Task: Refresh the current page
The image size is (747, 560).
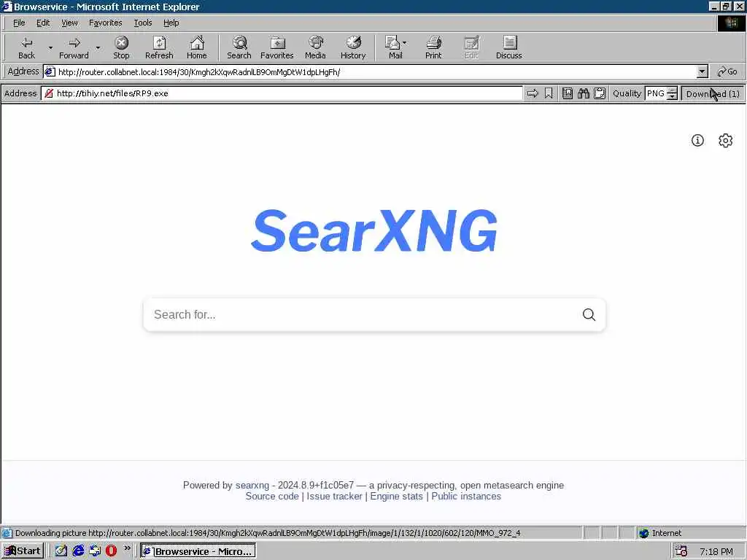Action: tap(159, 47)
